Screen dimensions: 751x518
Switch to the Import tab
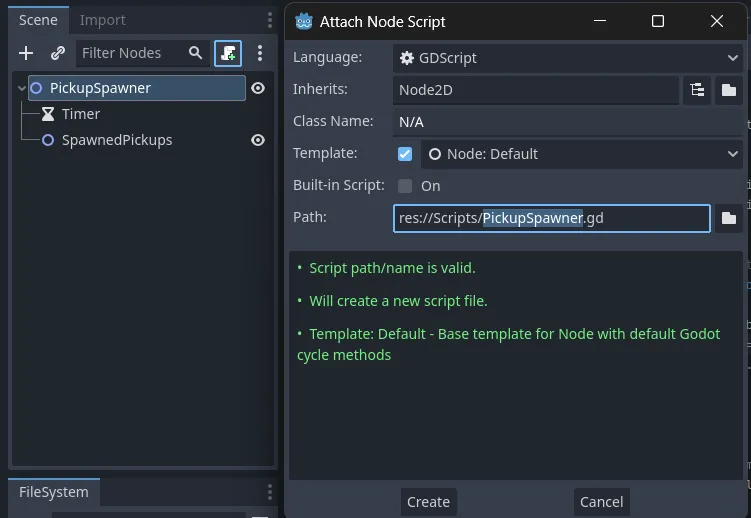tap(102, 20)
